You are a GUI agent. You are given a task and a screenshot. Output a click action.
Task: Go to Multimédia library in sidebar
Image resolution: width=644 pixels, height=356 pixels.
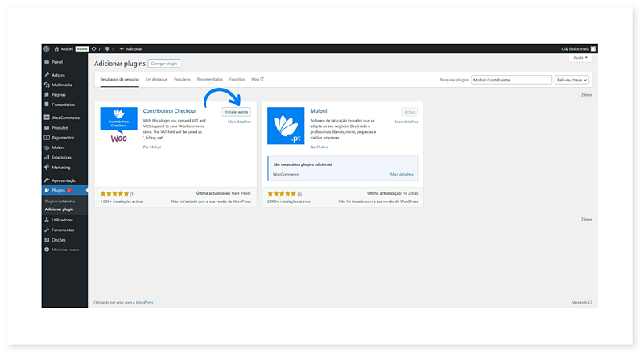(x=61, y=85)
